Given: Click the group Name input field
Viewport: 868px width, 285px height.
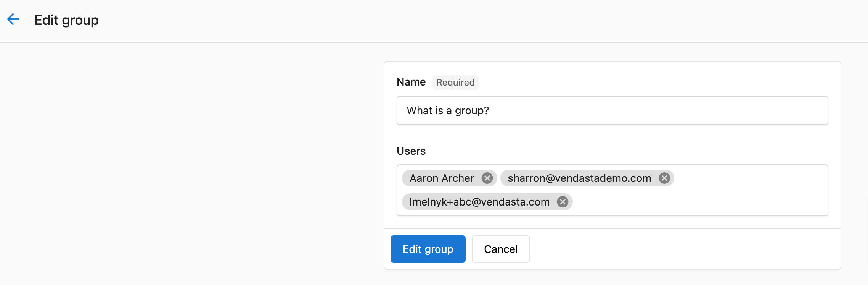Looking at the screenshot, I should tap(612, 110).
